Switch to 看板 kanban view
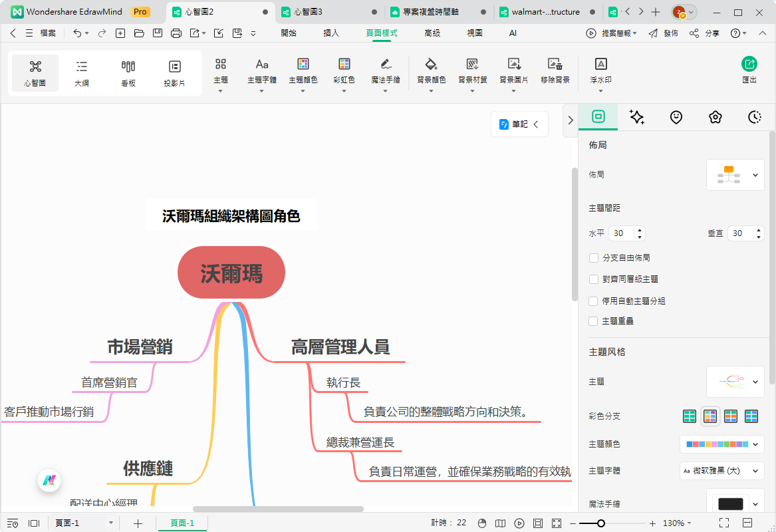Image resolution: width=776 pixels, height=532 pixels. [128, 73]
